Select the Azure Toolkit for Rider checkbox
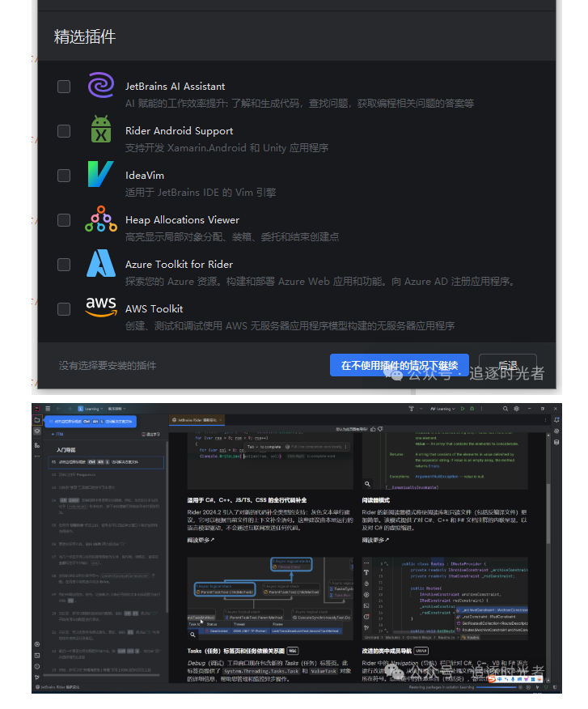This screenshot has height=709, width=588. click(64, 265)
